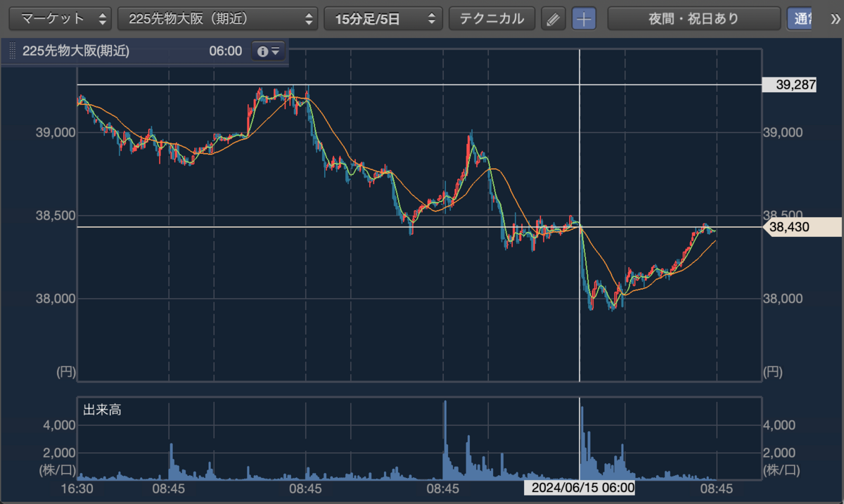Viewport: 844px width, 504px height.
Task: Click the drag handle left of 225先物大阪(期近)
Action: coord(12,51)
